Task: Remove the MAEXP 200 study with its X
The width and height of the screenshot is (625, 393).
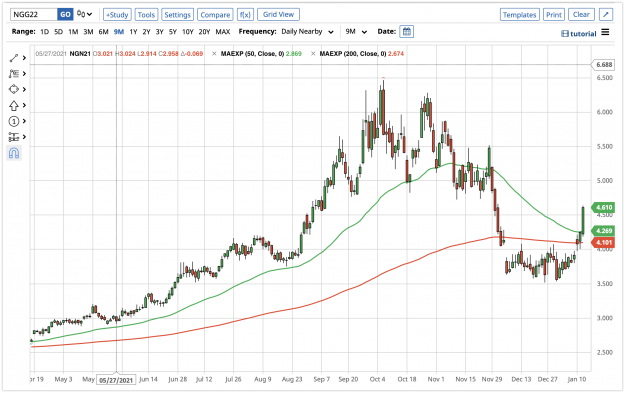Action: point(313,53)
